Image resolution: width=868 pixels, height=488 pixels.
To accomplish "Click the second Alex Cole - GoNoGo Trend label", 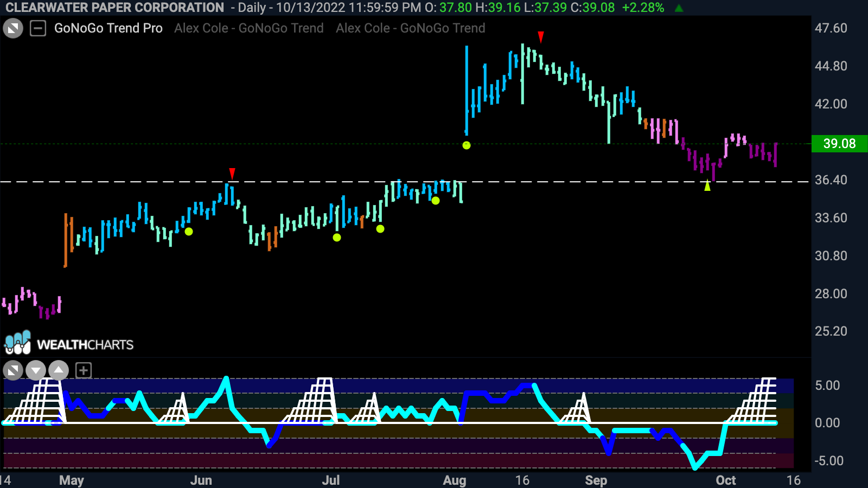I will (x=411, y=28).
